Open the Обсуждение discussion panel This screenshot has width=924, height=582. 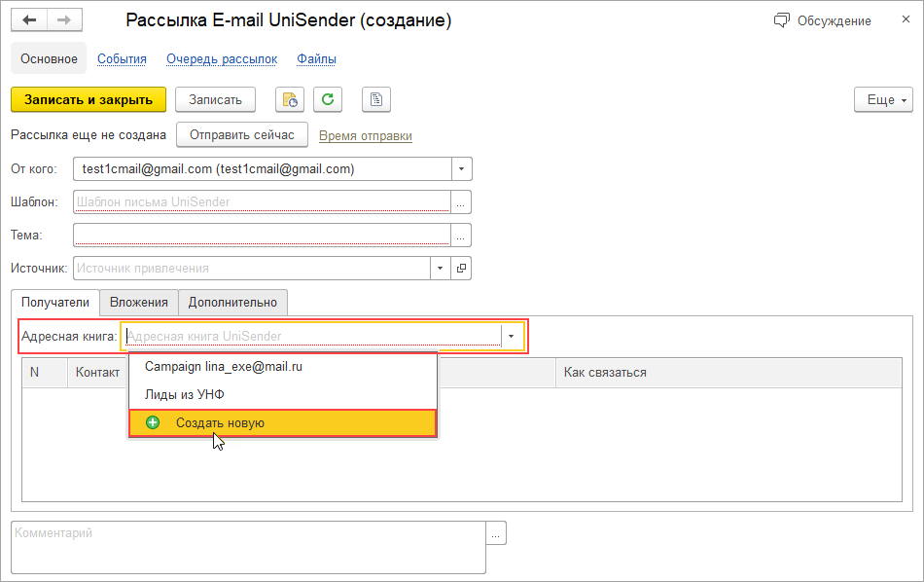click(823, 20)
